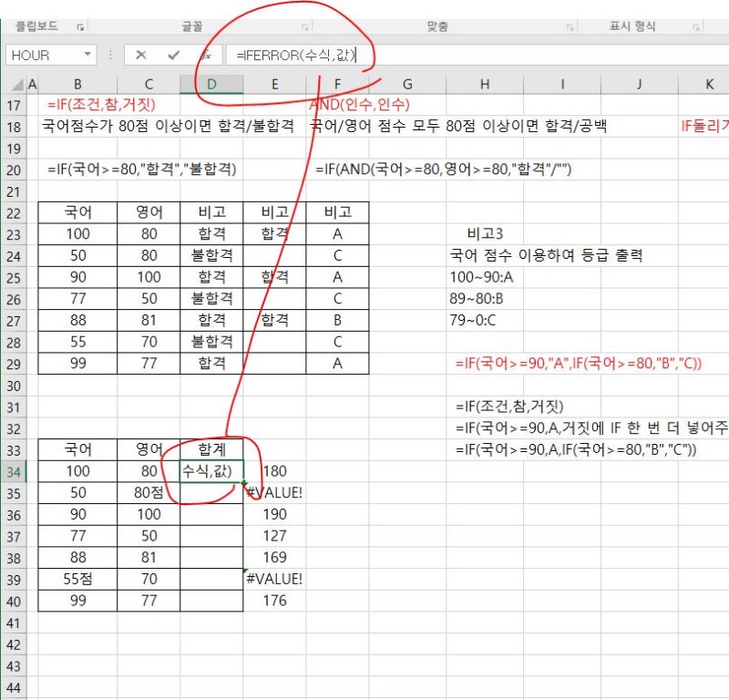Select cell containing 55점

tap(77, 579)
